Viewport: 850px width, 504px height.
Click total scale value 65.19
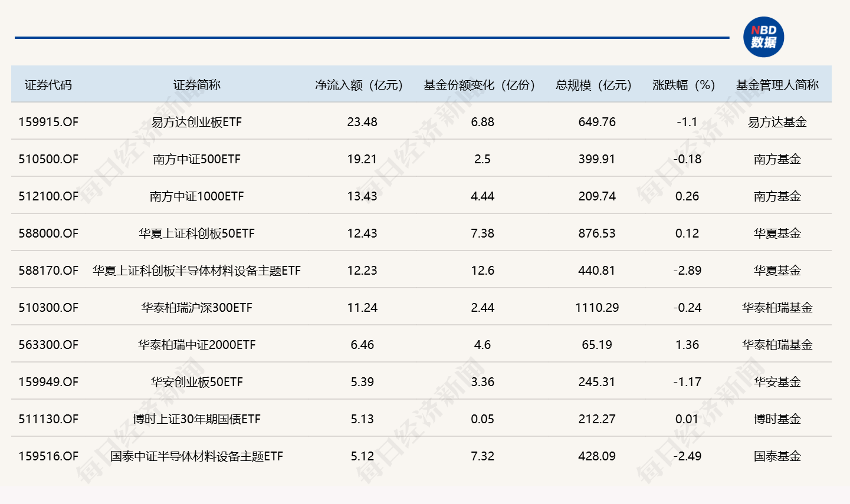click(x=597, y=345)
